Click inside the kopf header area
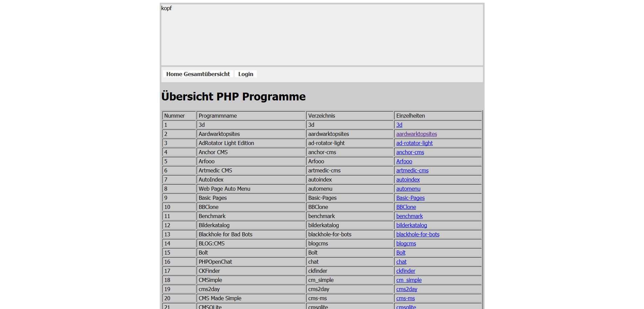Image resolution: width=644 pixels, height=309 pixels. 321,34
